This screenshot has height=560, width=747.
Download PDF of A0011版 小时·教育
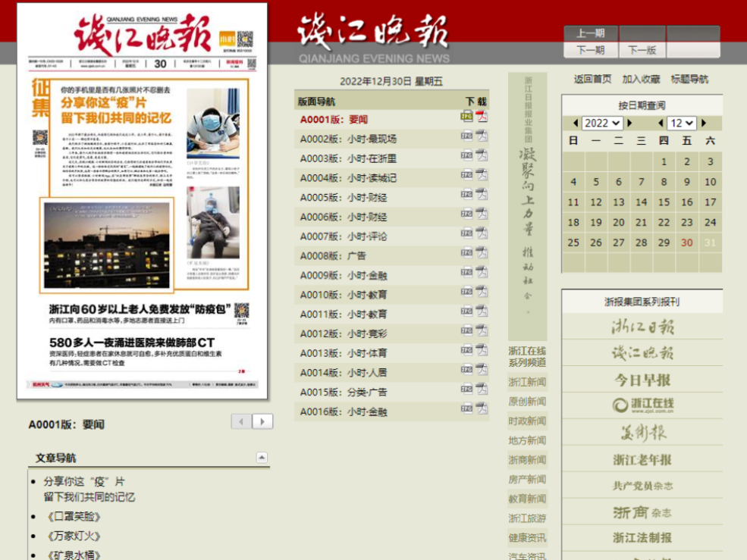pos(482,311)
